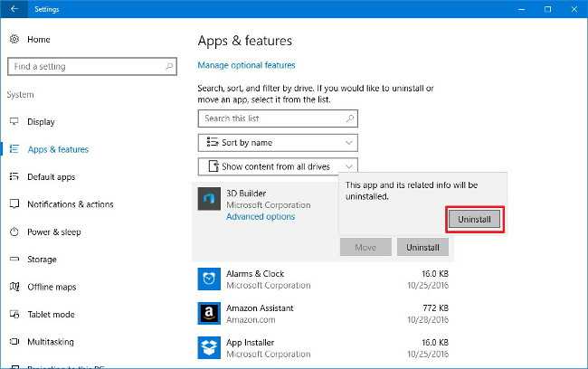Open Multitasking settings
This screenshot has width=588, height=369.
coord(51,342)
